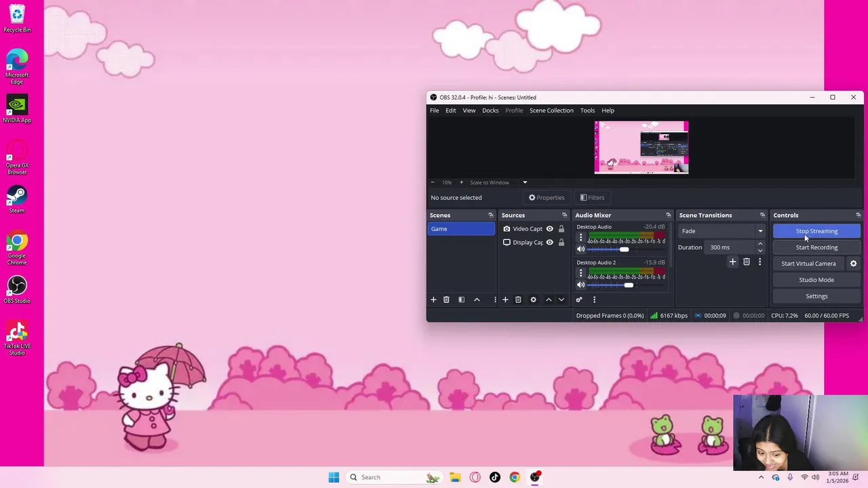This screenshot has height=488, width=868.
Task: Open Steam desktop shortcut
Action: (x=17, y=200)
